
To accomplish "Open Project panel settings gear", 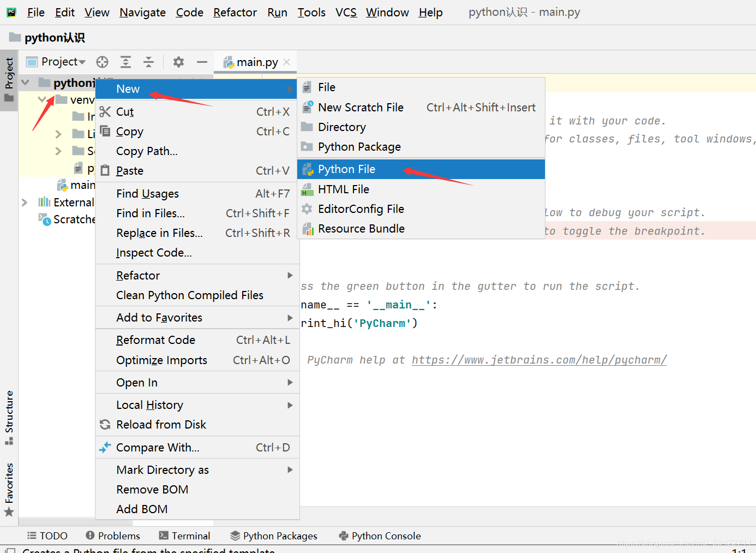I will click(178, 62).
